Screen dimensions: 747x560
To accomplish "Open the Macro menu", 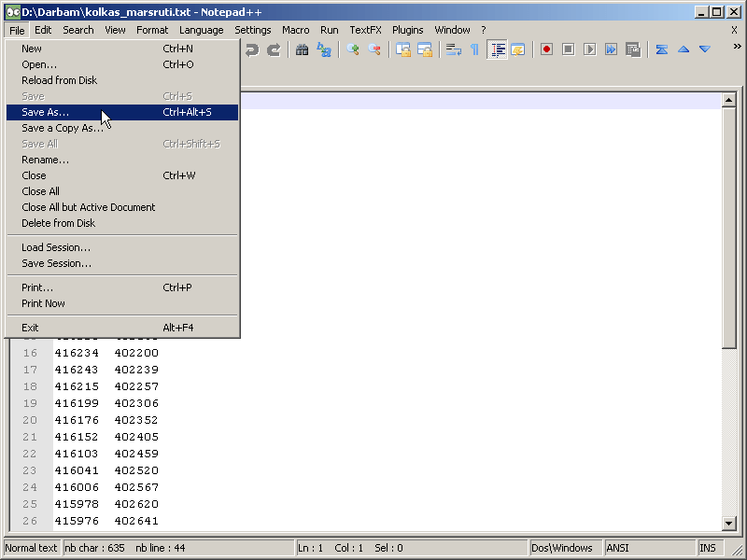I will (x=295, y=30).
